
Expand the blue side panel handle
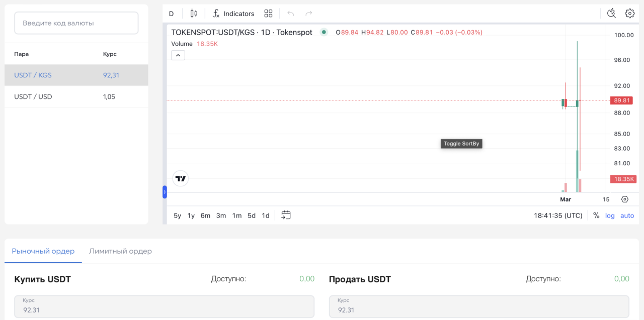(x=165, y=192)
